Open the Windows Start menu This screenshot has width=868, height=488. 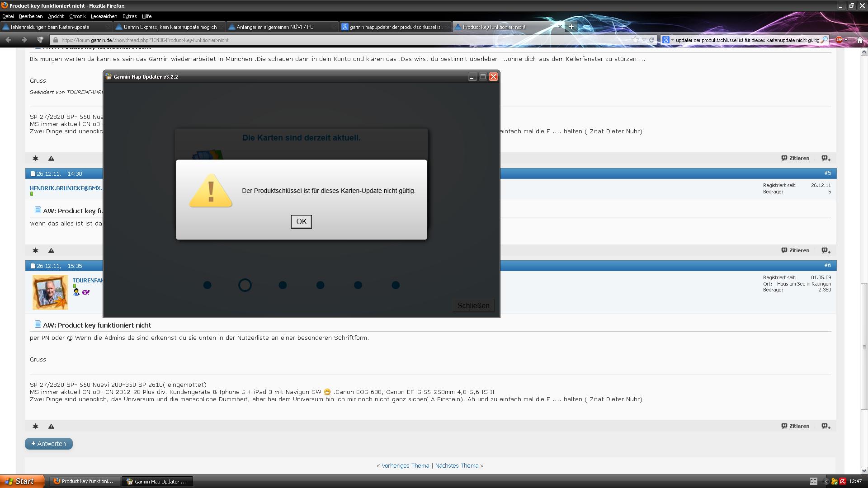pyautogui.click(x=22, y=481)
